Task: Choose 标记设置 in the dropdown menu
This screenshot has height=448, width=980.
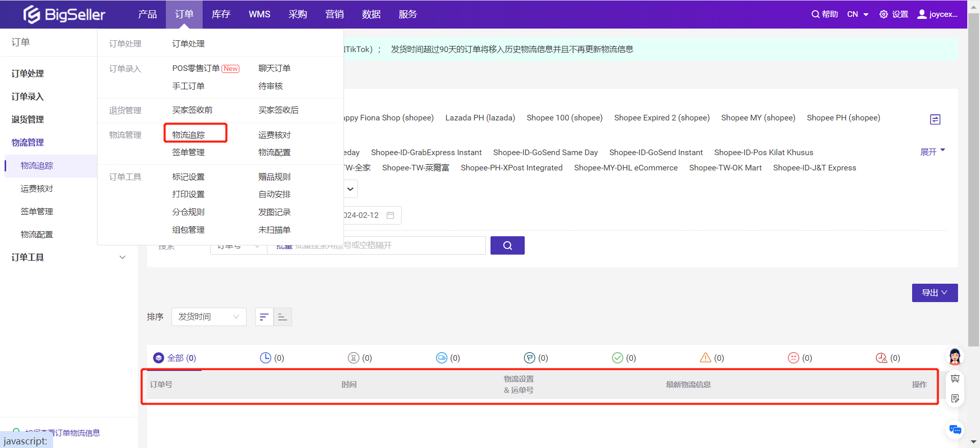Action: 188,177
